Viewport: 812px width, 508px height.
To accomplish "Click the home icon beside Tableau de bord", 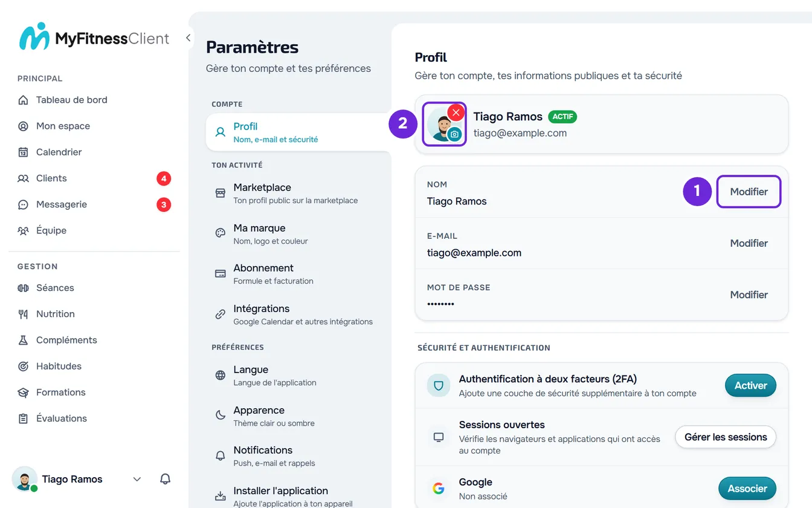I will [23, 100].
